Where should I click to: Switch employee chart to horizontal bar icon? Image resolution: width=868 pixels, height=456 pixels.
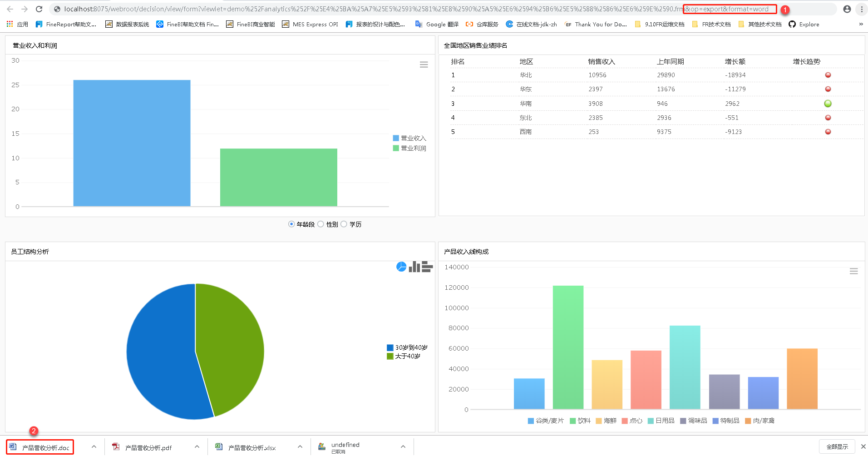point(427,267)
